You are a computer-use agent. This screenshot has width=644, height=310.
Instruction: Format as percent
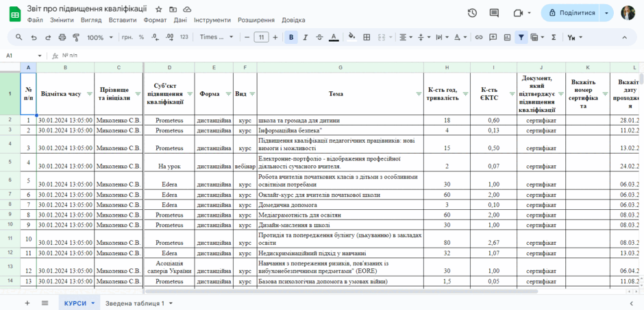[x=141, y=37]
